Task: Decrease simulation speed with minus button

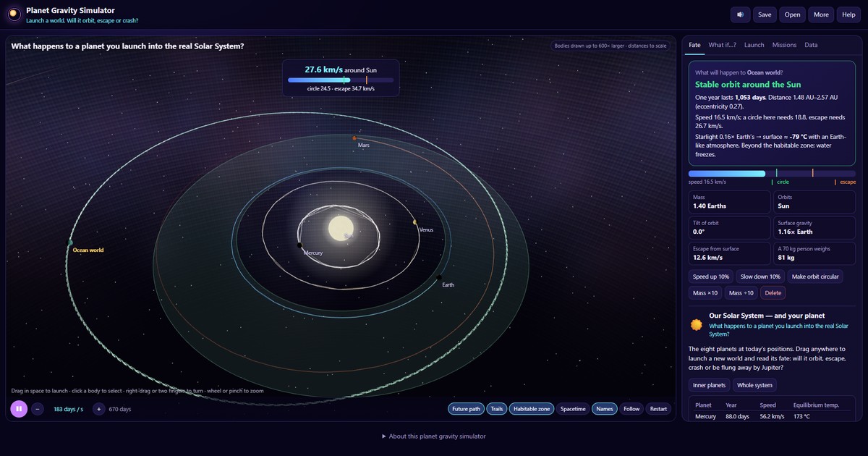Action: pyautogui.click(x=38, y=409)
